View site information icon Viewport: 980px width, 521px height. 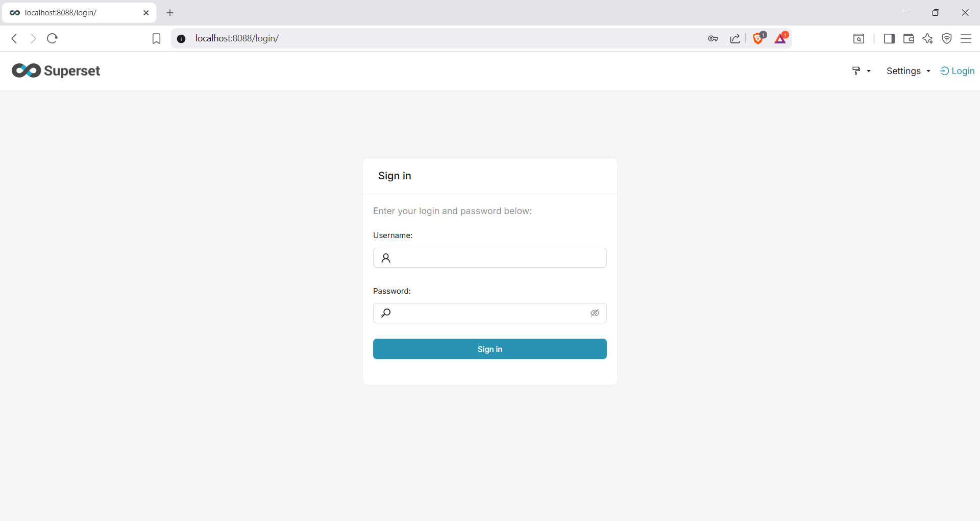coord(181,39)
